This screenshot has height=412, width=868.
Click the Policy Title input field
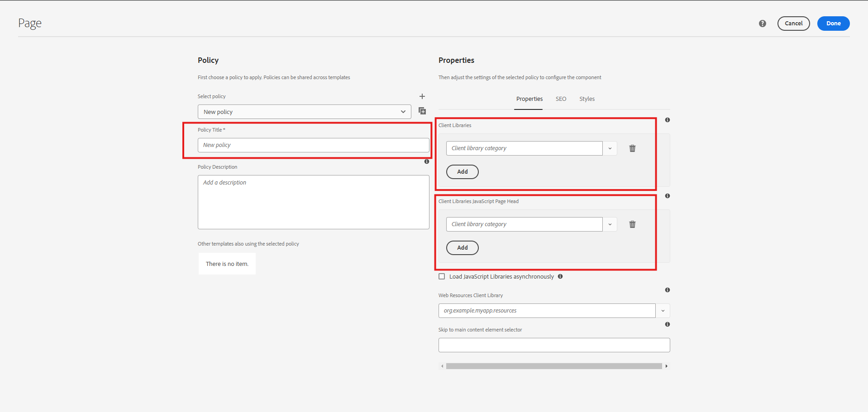pos(313,145)
